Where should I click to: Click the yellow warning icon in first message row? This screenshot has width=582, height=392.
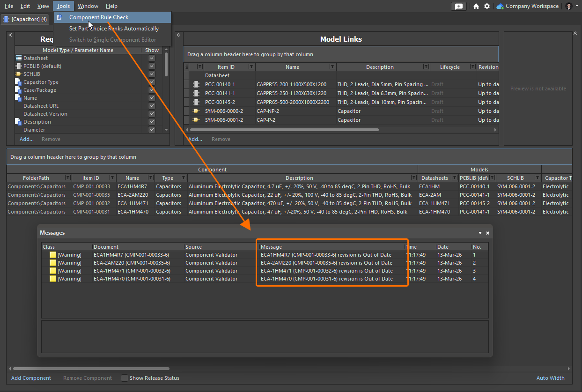(x=53, y=255)
